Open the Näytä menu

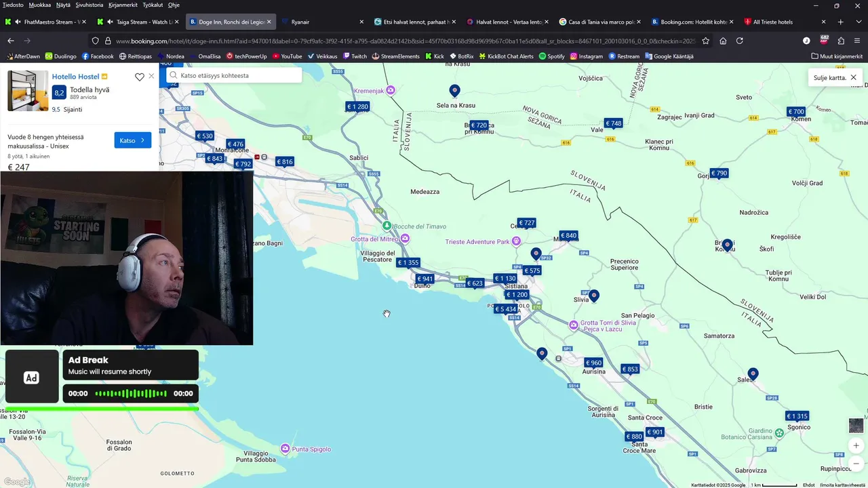click(63, 5)
